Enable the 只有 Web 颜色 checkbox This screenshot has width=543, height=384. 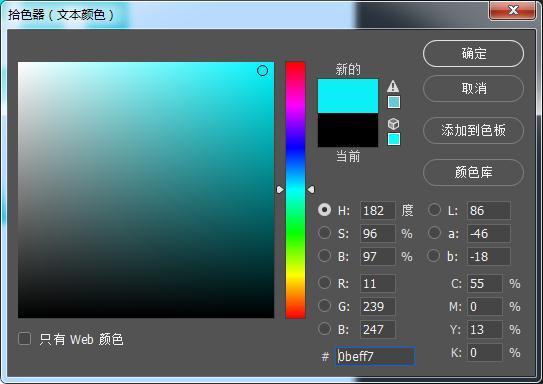pyautogui.click(x=24, y=338)
